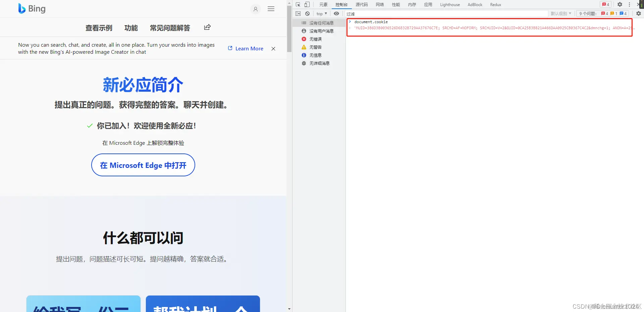
Task: Open the top JavaScript context dropdown
Action: [322, 14]
